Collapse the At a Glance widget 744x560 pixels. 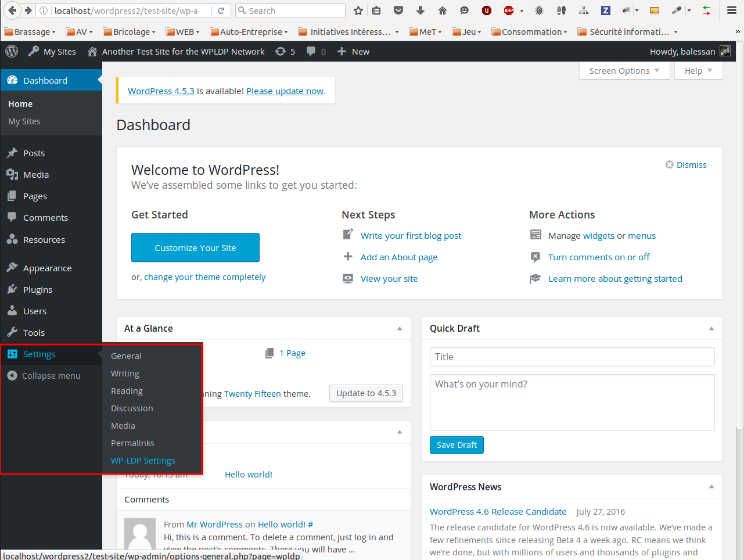(400, 328)
